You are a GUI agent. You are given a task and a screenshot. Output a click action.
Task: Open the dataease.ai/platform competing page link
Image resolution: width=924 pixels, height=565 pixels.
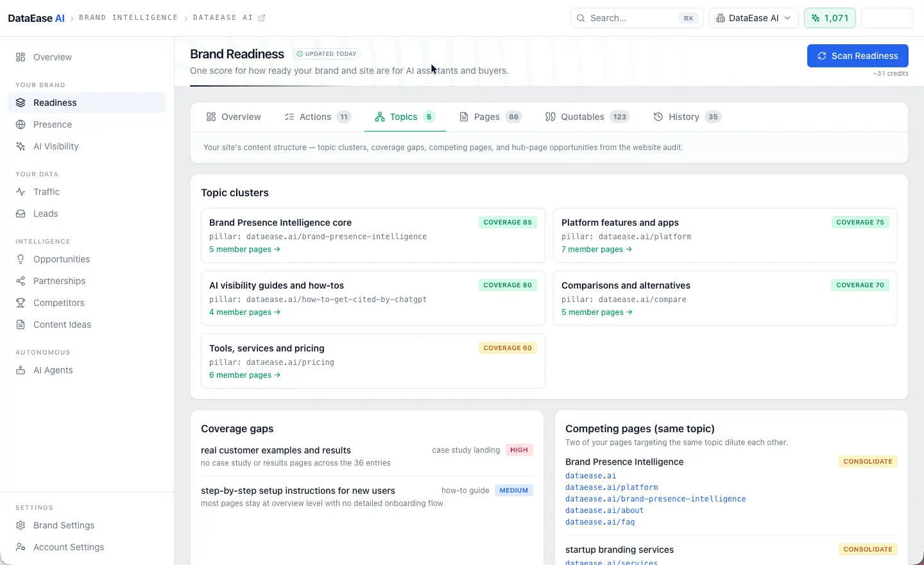[612, 487]
